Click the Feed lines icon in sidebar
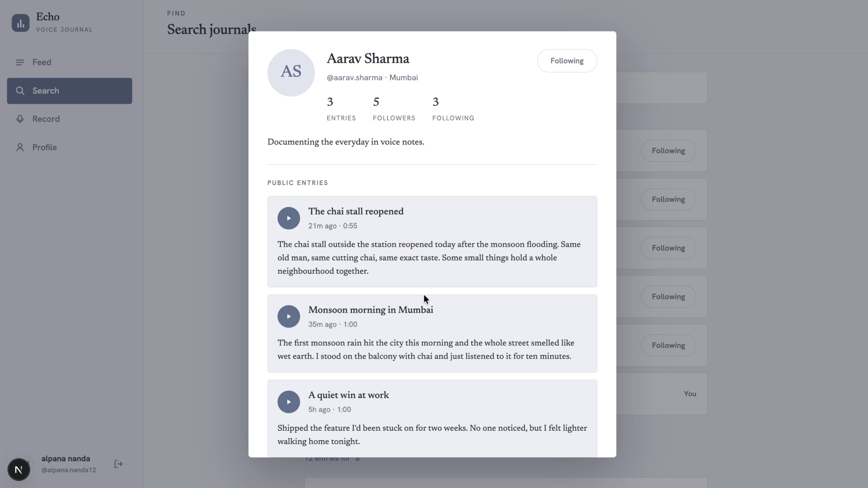Image resolution: width=868 pixels, height=488 pixels. [20, 62]
